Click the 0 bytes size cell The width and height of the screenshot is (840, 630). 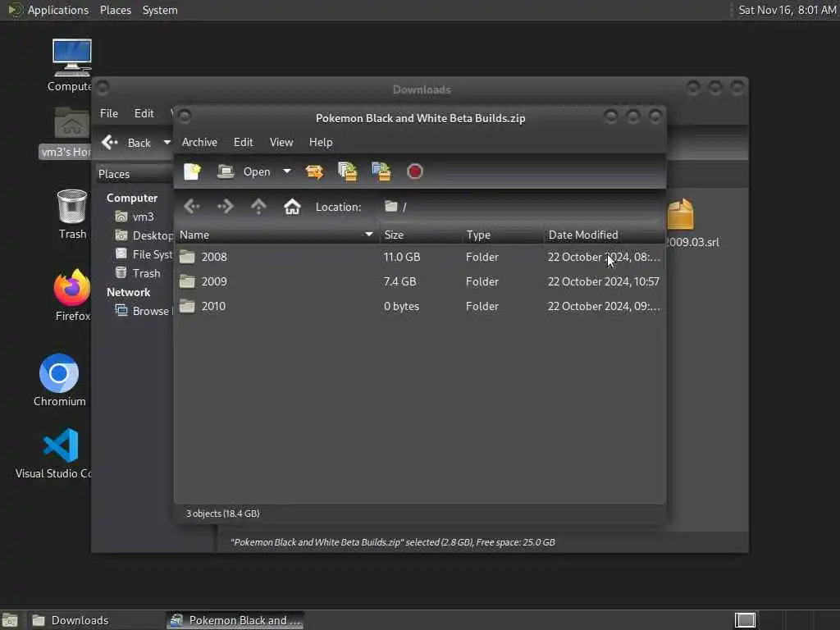[401, 306]
